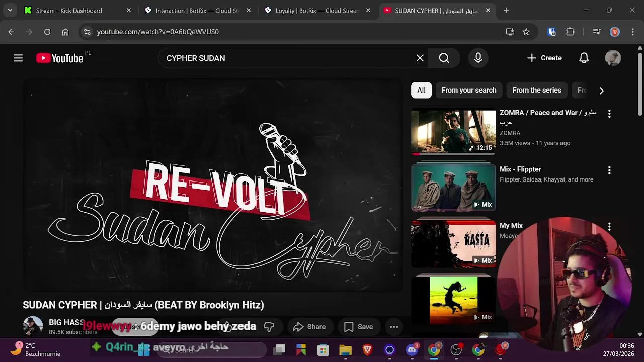Screen dimensions: 644x362
Task: Go to the YouTube home logo
Action: pos(59,58)
